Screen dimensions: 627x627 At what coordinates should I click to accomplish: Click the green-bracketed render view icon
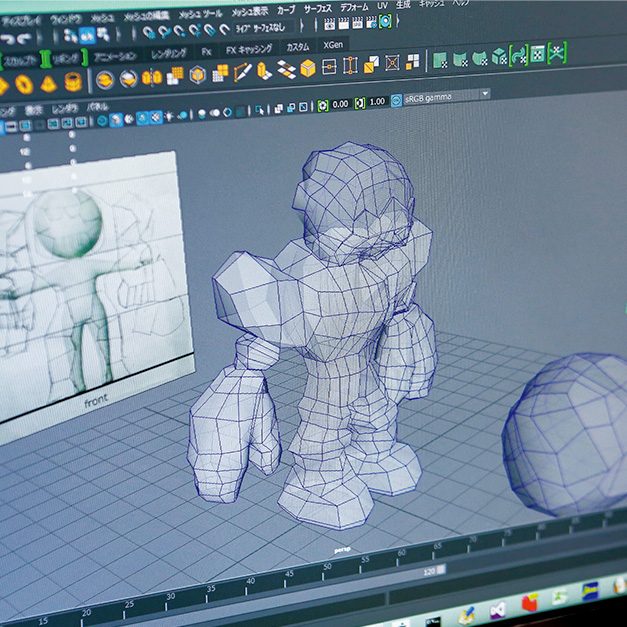[385, 21]
